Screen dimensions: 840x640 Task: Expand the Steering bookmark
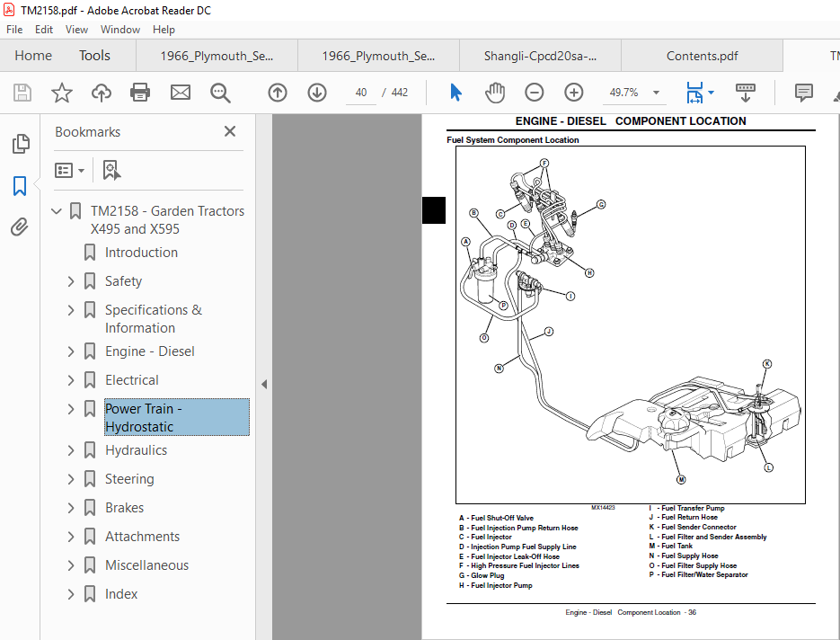point(71,479)
